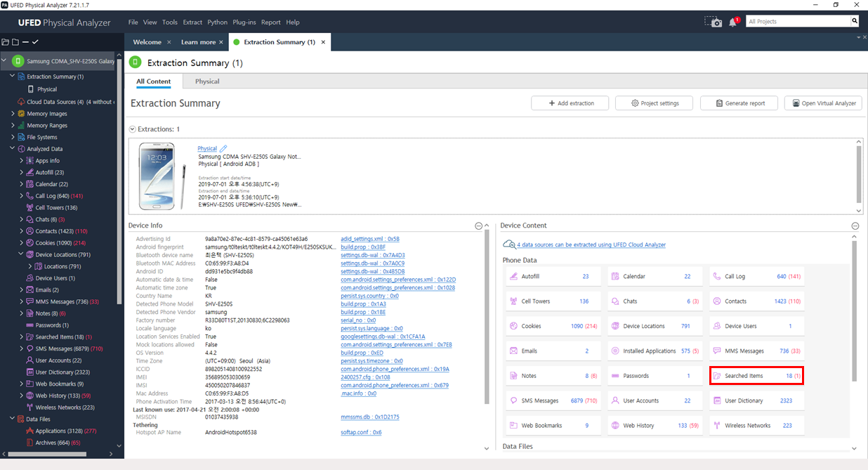This screenshot has height=470, width=868.
Task: Close the Extraction Summary (1) tab
Action: [x=323, y=42]
